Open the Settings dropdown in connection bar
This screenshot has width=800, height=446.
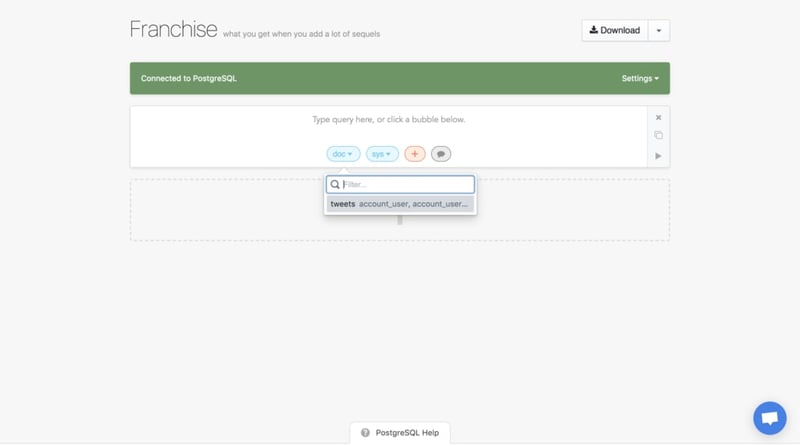[x=640, y=79]
